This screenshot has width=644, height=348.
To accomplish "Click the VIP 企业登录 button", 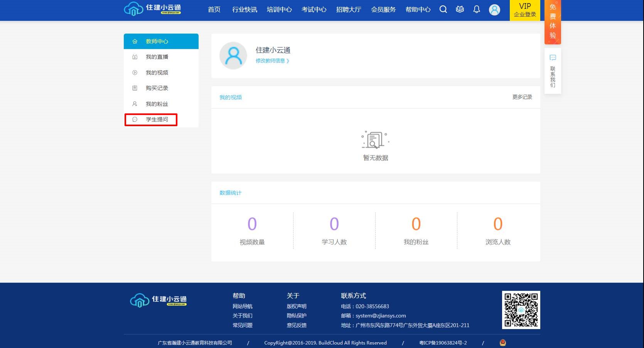I will point(525,10).
